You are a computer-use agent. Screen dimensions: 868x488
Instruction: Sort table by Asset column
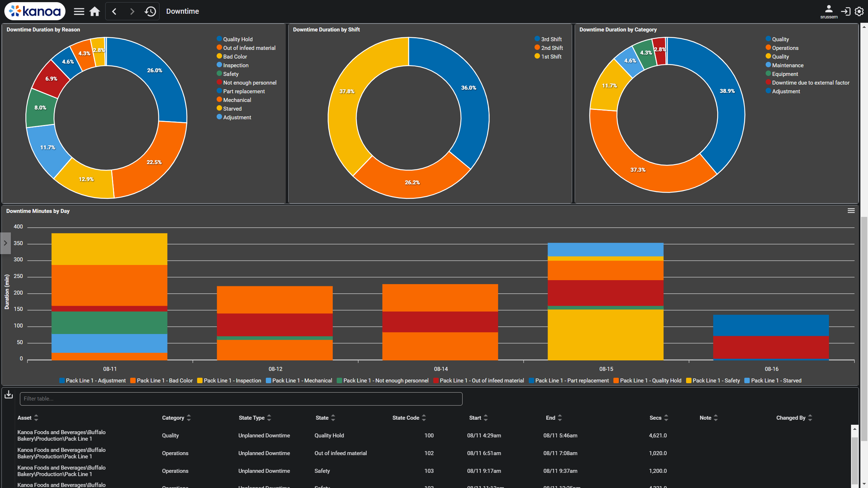28,418
